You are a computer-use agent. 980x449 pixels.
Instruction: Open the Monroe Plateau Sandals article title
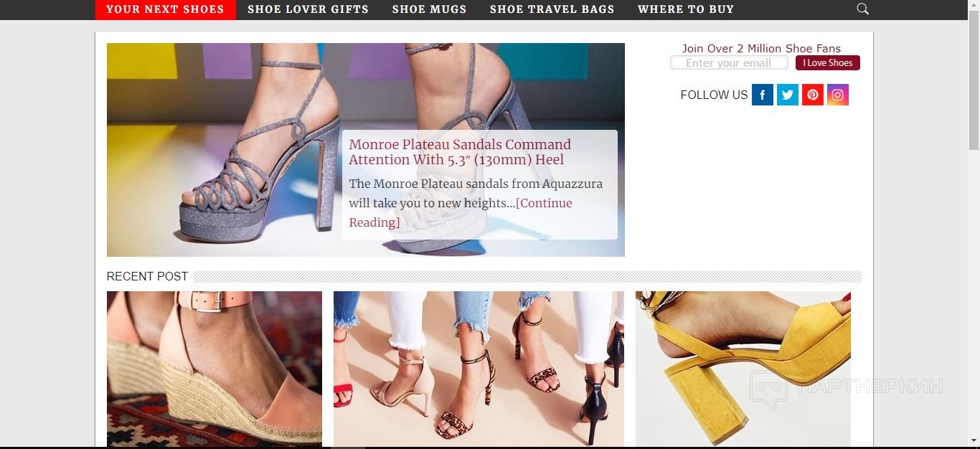click(x=460, y=152)
